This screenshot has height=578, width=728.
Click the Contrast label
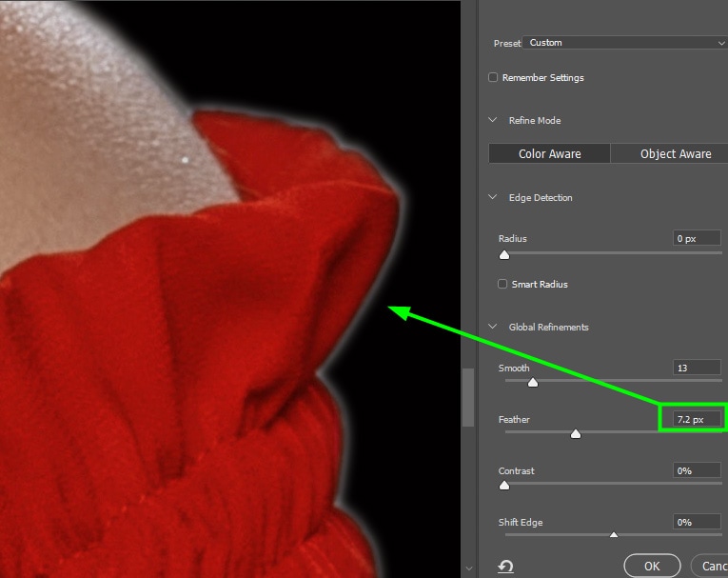coord(517,470)
